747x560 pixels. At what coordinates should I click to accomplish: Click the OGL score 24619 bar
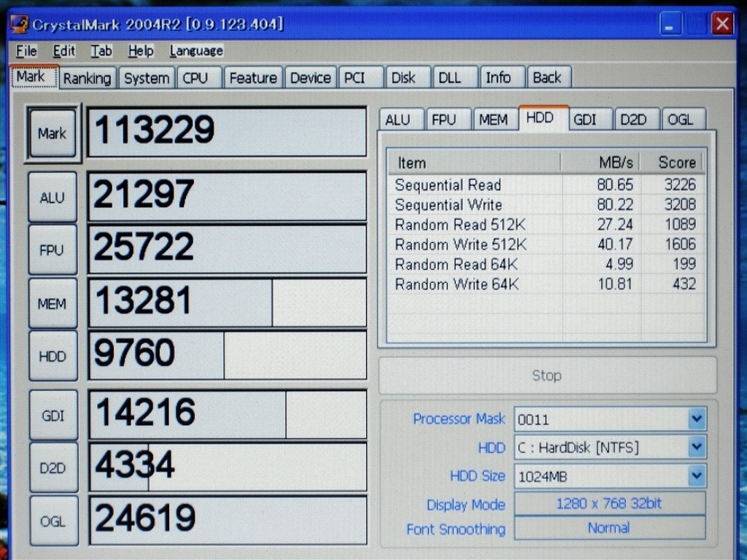coord(228,521)
